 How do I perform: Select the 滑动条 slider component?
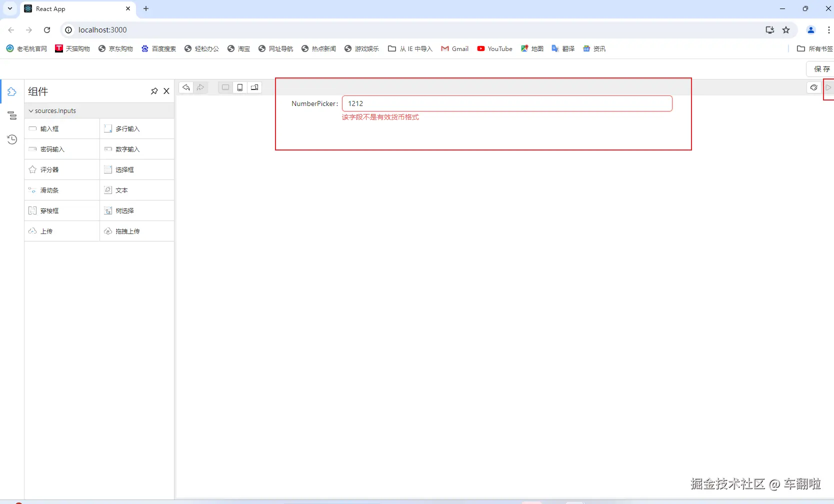(x=49, y=190)
